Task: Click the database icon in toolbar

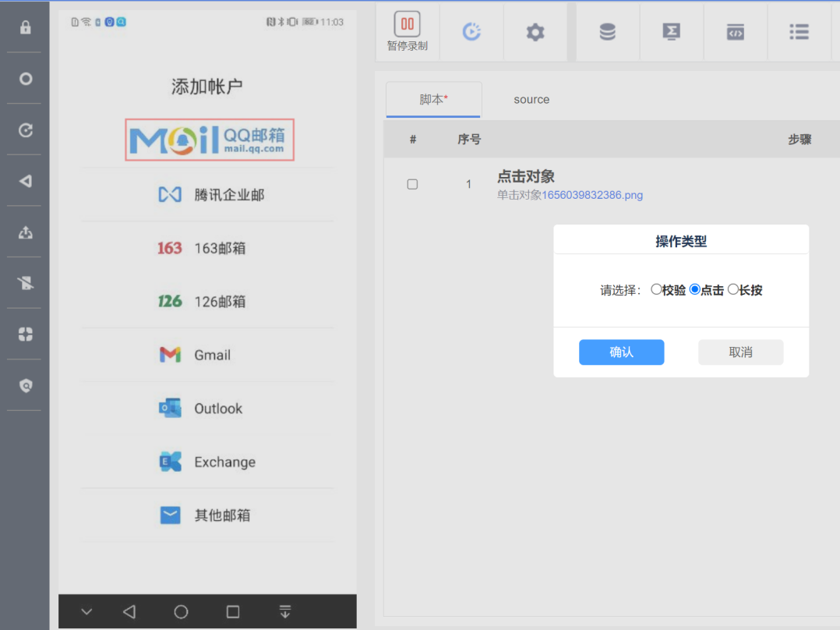Action: click(x=607, y=32)
